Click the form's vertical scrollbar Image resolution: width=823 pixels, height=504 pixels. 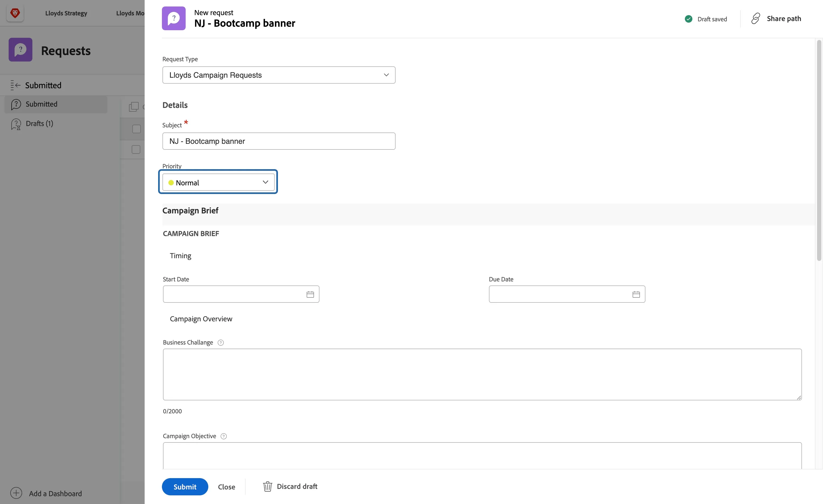pos(819,150)
